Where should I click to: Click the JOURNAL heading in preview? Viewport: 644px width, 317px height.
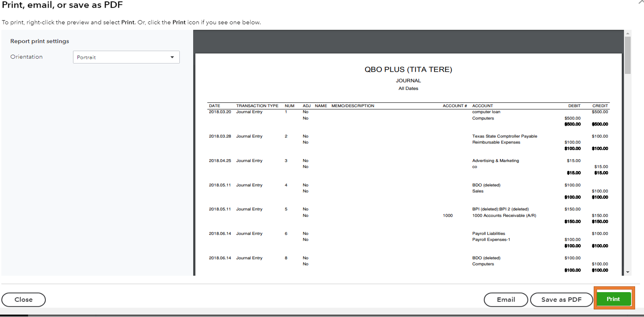pyautogui.click(x=408, y=80)
